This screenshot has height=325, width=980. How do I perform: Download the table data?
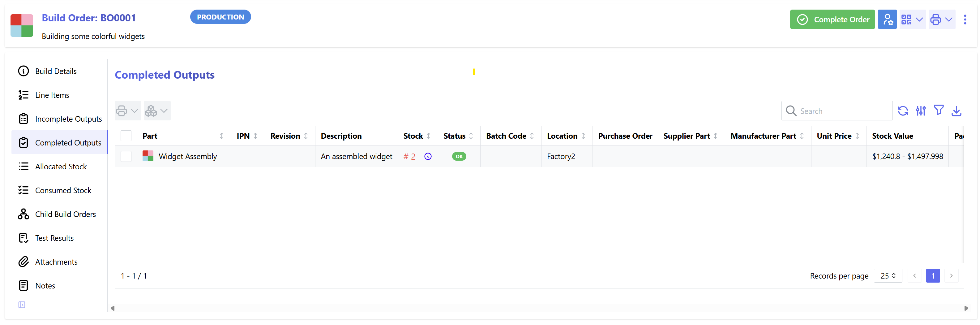pos(957,111)
